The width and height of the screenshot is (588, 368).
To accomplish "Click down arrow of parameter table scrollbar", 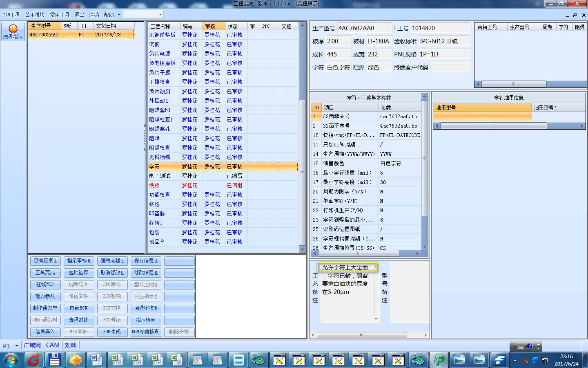I will click(424, 247).
